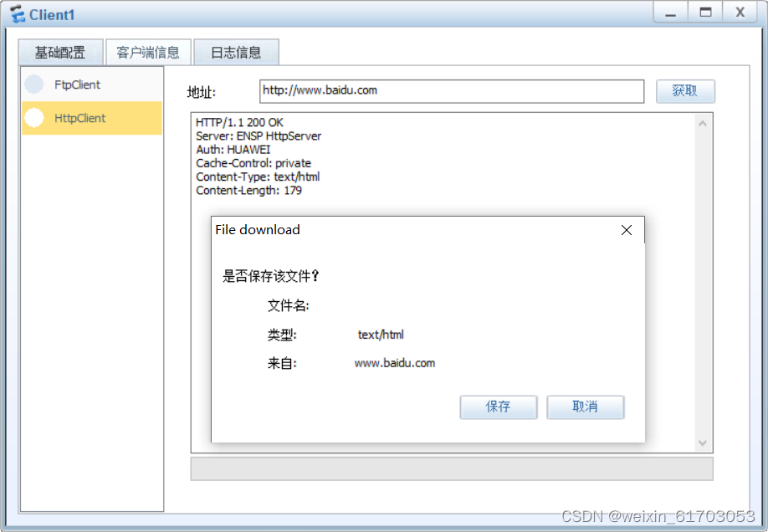Select the HttpClient list entry

tap(92, 118)
